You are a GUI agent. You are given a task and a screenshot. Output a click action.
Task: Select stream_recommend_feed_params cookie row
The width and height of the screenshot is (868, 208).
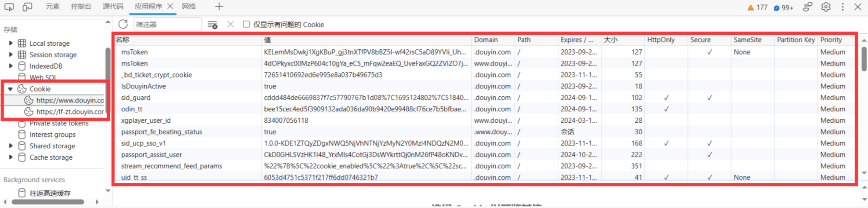pyautogui.click(x=484, y=166)
